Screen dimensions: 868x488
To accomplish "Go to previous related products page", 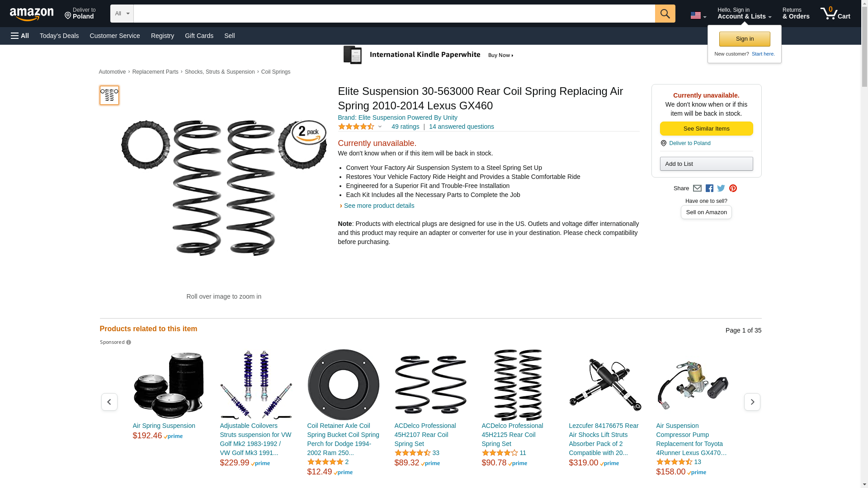I will tap(109, 402).
